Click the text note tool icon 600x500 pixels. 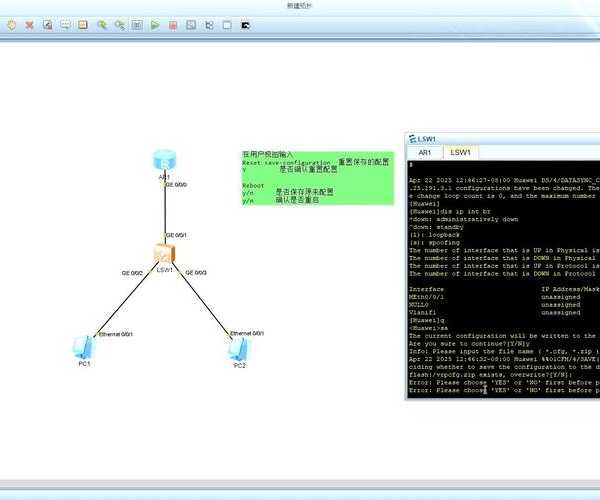(65, 24)
